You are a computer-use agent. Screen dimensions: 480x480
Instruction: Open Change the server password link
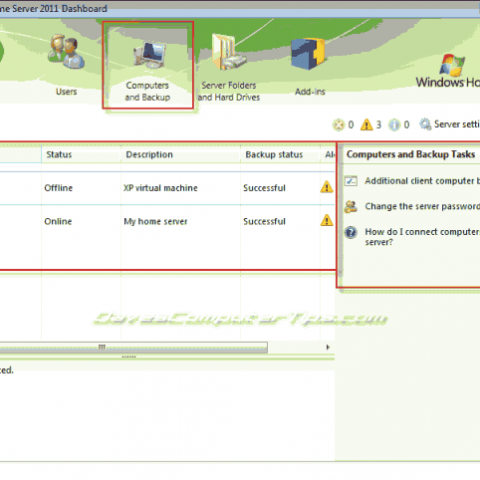coord(422,206)
